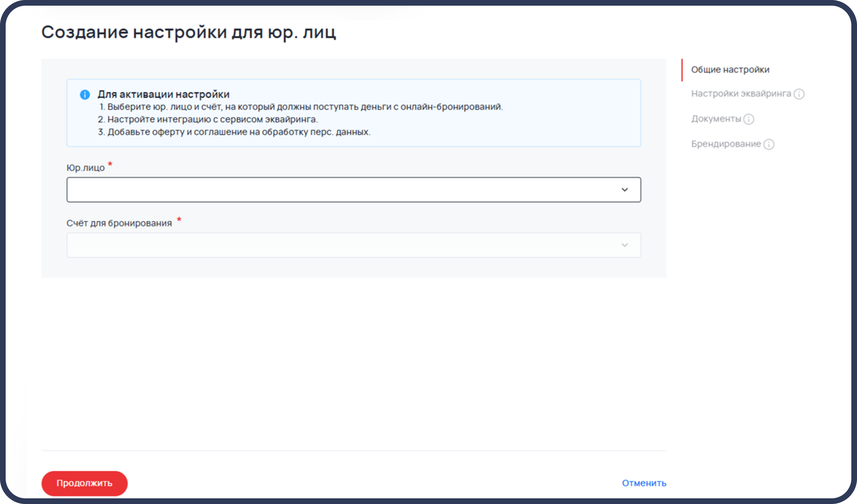
Task: Click the Счёт для бронирования label
Action: pos(119,223)
